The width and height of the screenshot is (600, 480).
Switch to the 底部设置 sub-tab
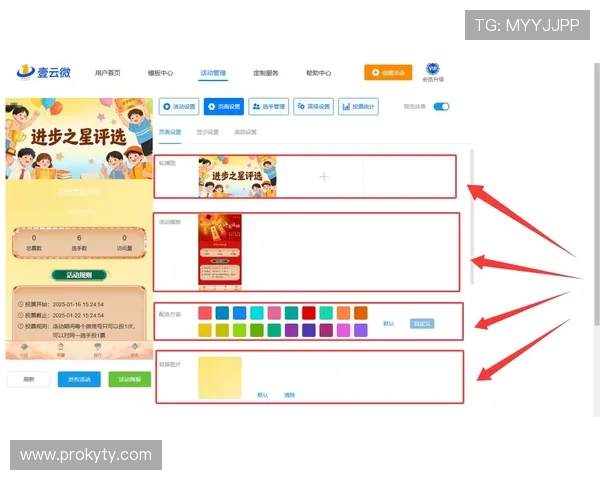coord(245,132)
